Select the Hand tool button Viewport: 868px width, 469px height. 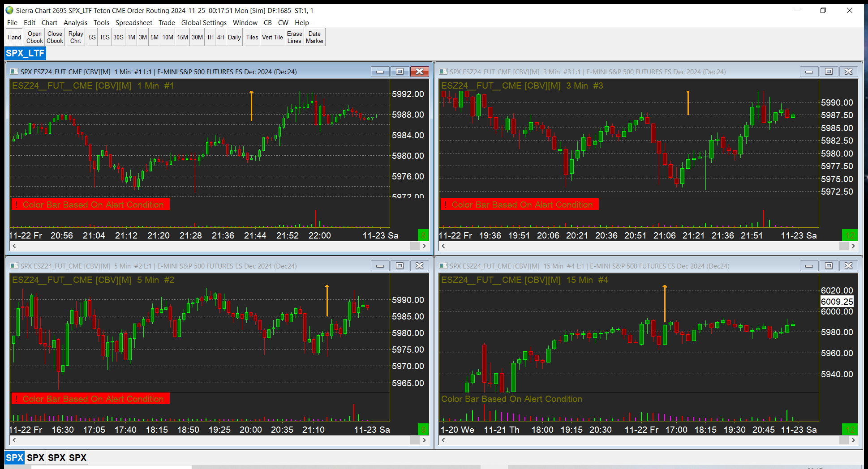(14, 37)
